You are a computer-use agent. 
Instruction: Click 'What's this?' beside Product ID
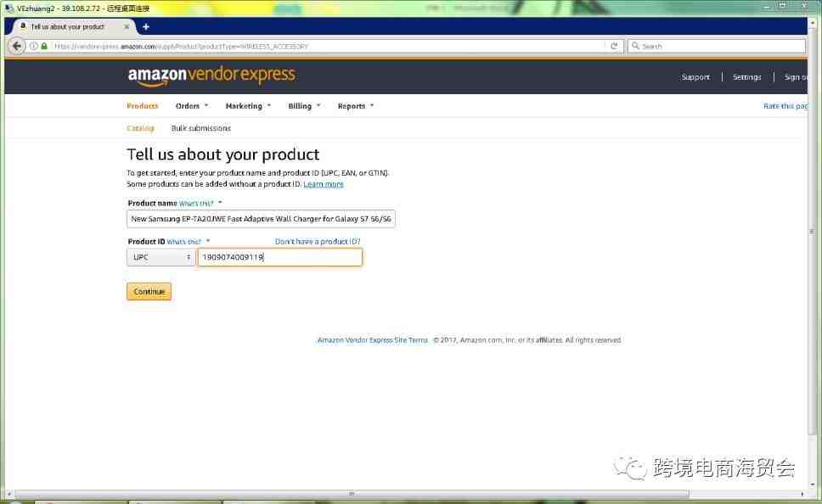pyautogui.click(x=183, y=242)
